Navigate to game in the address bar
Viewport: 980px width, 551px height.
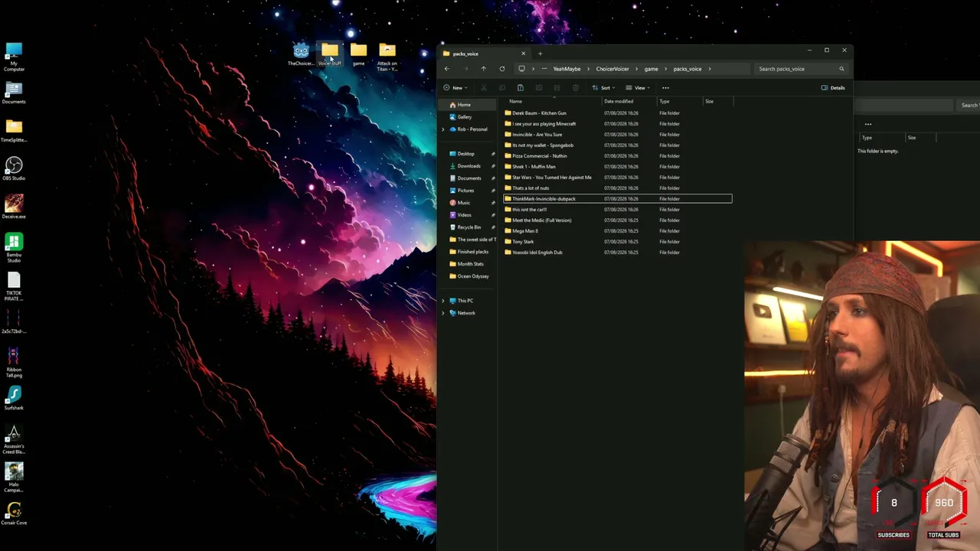click(x=651, y=69)
